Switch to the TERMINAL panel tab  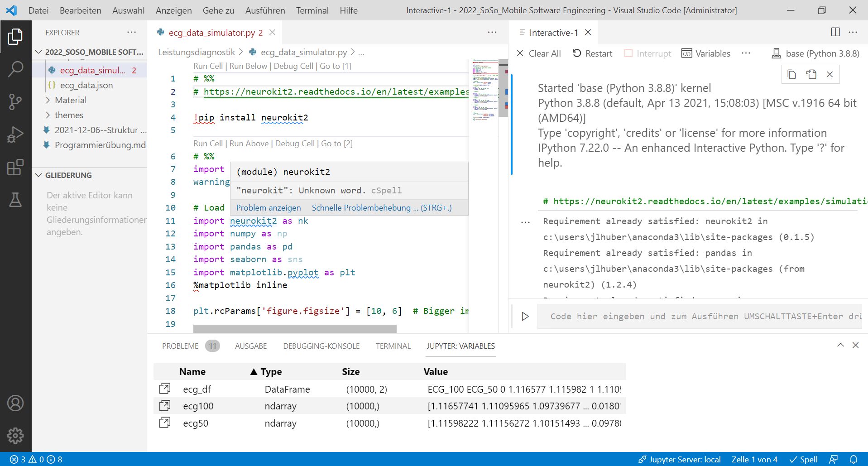pyautogui.click(x=393, y=346)
